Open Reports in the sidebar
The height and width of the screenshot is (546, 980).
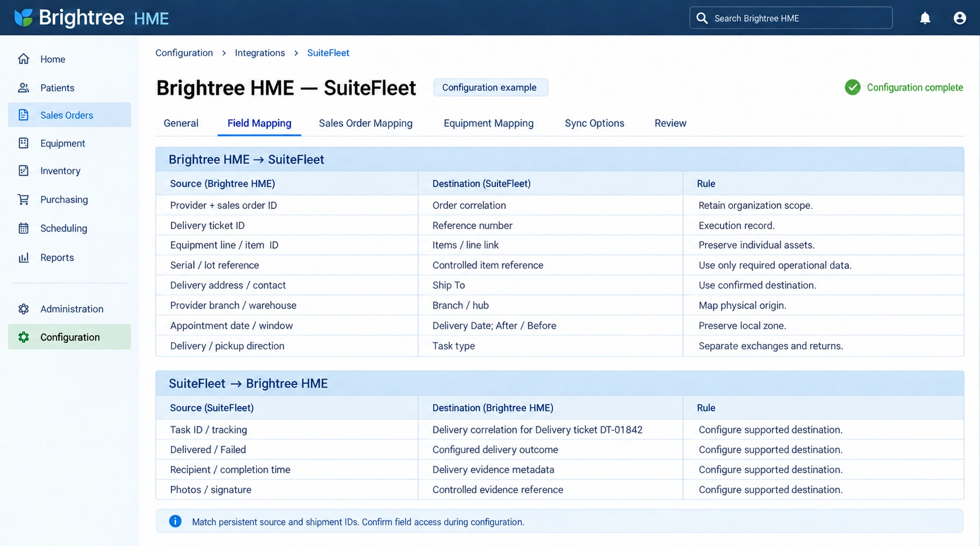click(x=69, y=257)
